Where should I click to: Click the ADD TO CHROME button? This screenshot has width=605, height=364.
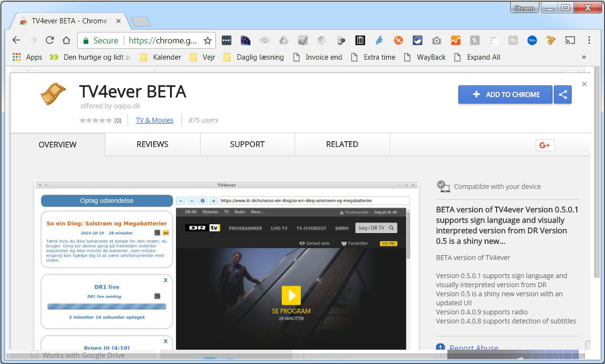pyautogui.click(x=505, y=94)
